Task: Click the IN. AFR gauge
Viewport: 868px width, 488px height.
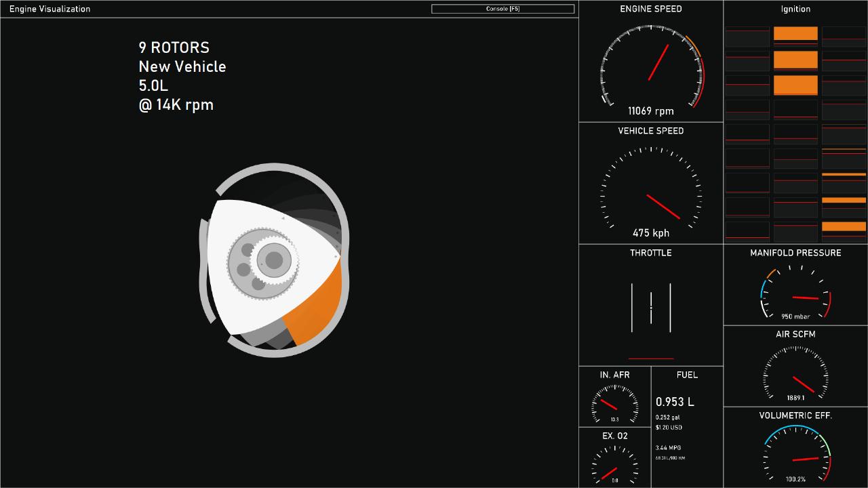Action: click(x=615, y=404)
